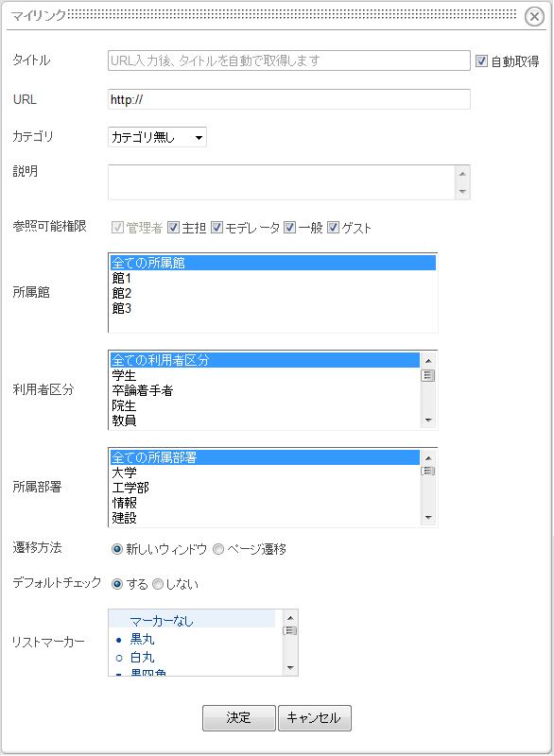
Task: Click down arrow of 利用者区分 list scrollbar
Action: click(427, 421)
